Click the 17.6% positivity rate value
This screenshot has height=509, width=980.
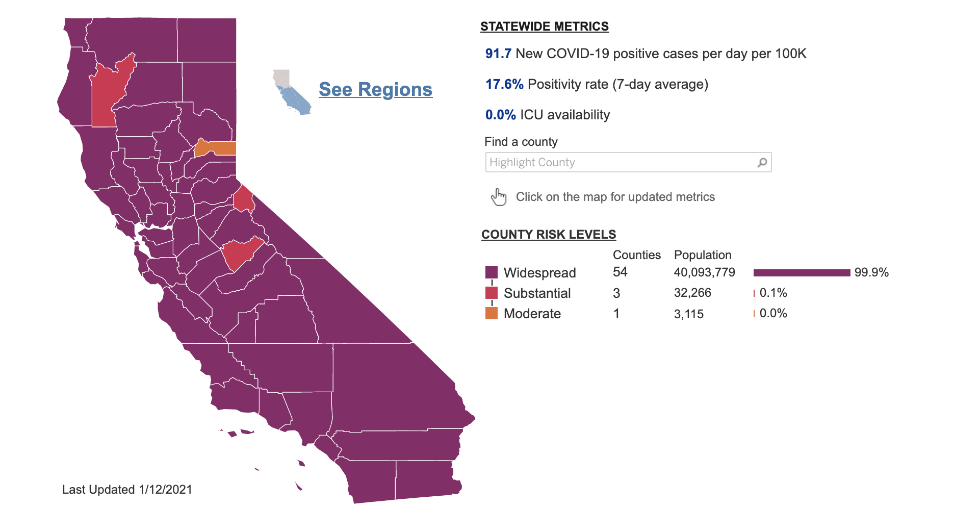pos(504,84)
